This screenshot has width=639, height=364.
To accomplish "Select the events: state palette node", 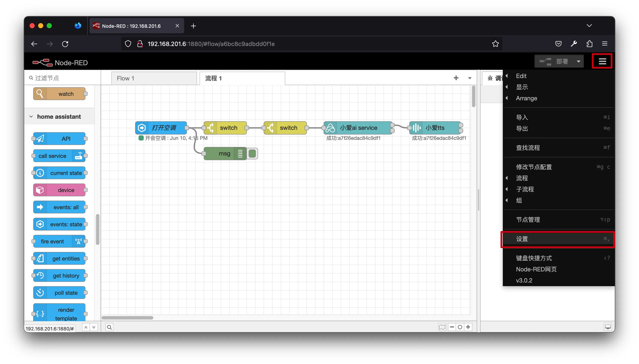I will click(59, 224).
